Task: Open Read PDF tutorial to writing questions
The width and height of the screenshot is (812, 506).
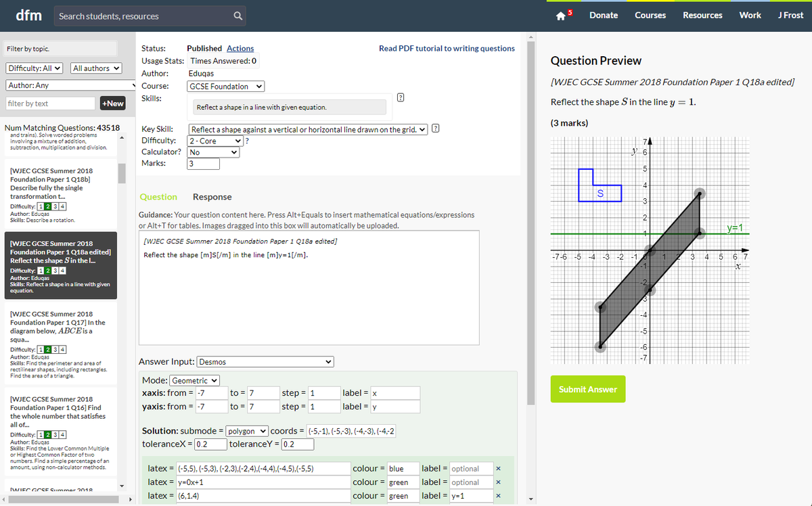Action: pyautogui.click(x=447, y=48)
